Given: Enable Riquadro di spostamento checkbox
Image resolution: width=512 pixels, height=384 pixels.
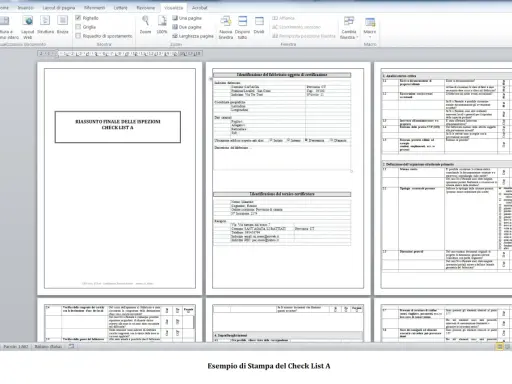Looking at the screenshot, I should (78, 36).
